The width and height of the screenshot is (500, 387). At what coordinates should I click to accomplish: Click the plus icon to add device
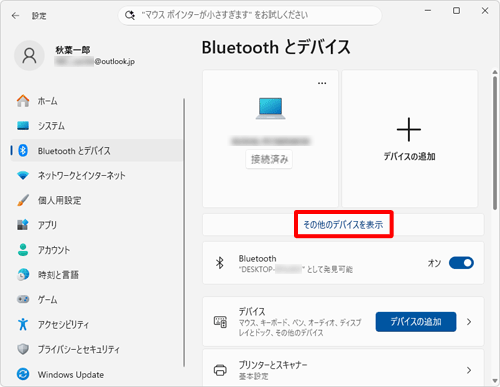point(409,129)
